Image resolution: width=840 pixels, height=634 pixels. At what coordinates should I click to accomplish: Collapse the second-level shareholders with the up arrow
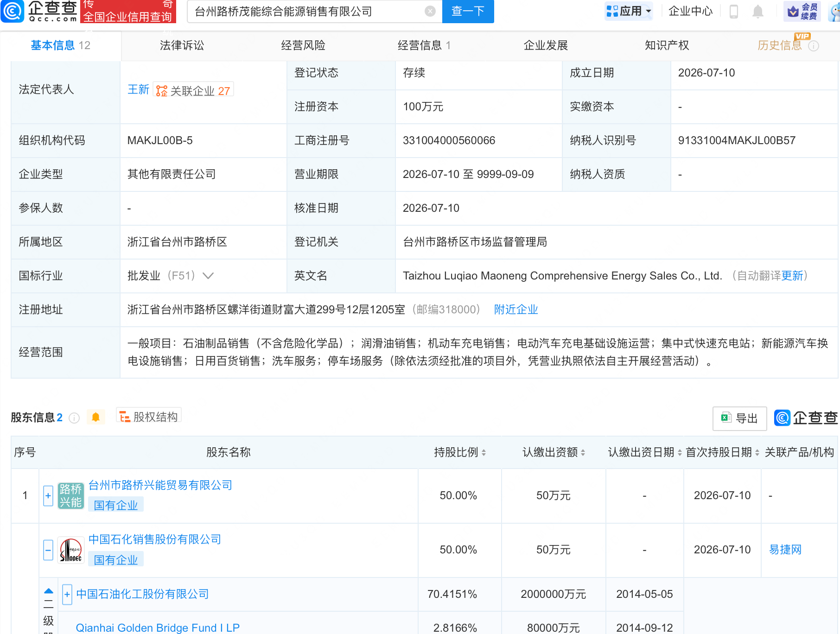[x=49, y=591]
